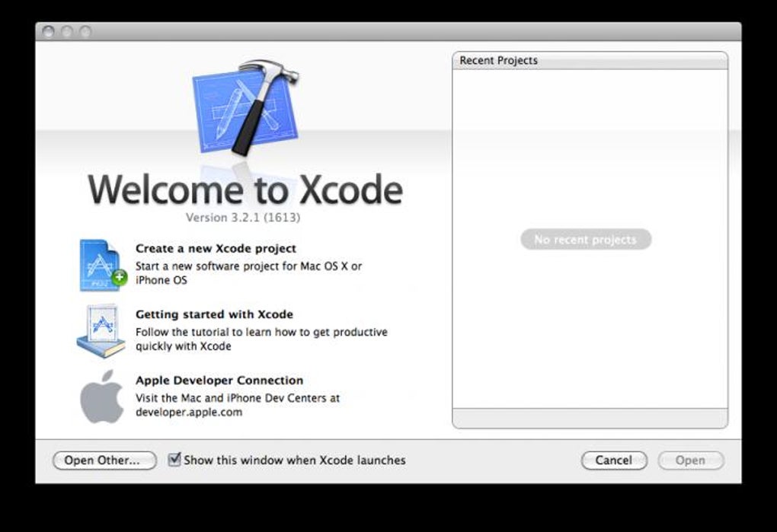This screenshot has height=532, width=777.
Task: Click the Recent Projects list header
Action: (590, 60)
